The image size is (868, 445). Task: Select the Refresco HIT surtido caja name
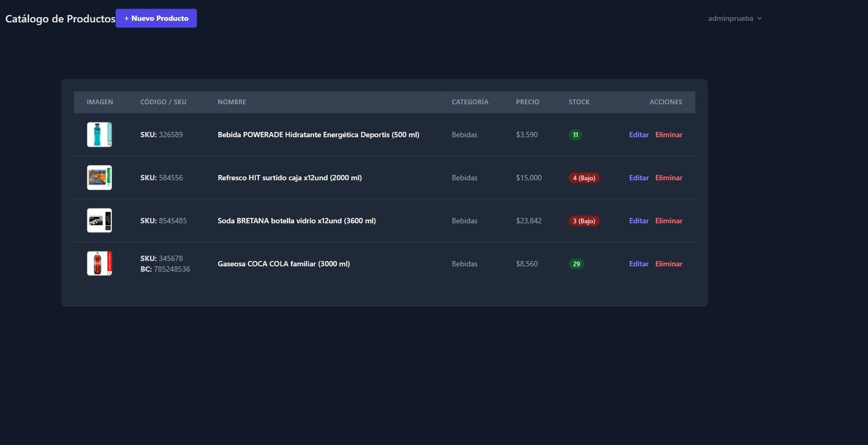290,178
